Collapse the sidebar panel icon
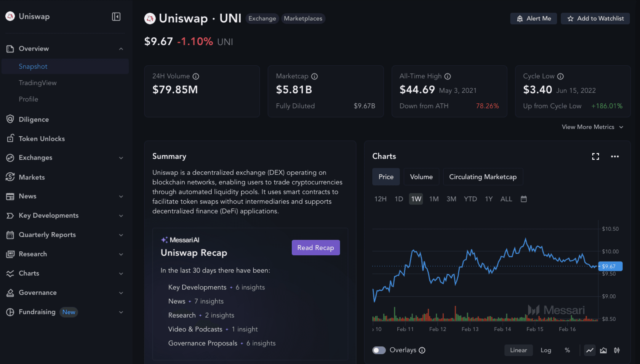This screenshot has width=640, height=364. pyautogui.click(x=116, y=17)
